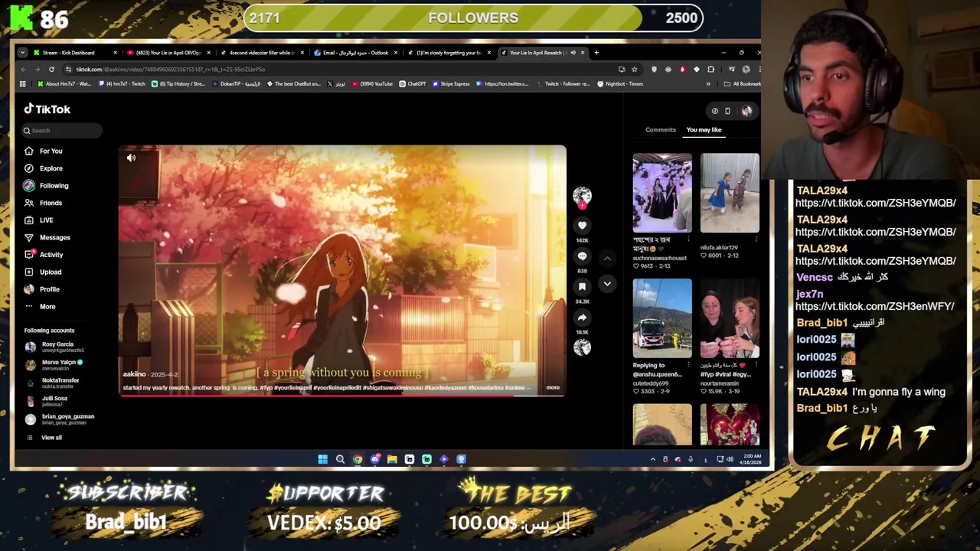Click the TikTok logo
The image size is (980, 551).
click(x=47, y=109)
